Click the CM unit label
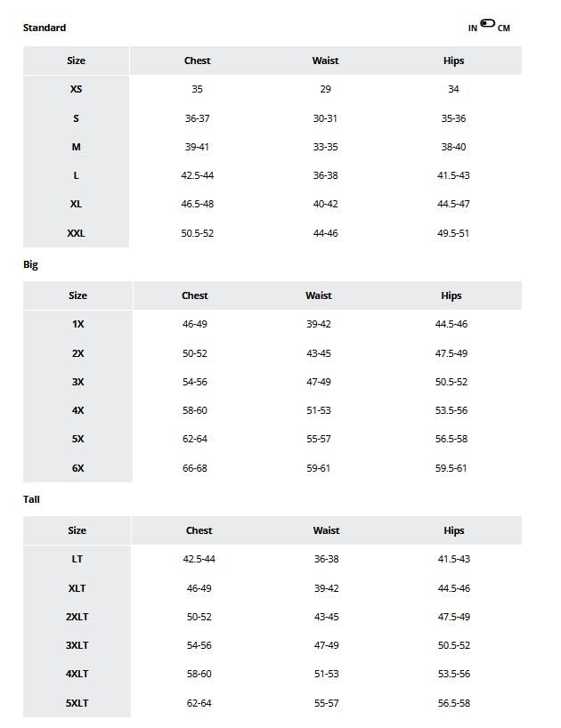The image size is (561, 728). [504, 28]
